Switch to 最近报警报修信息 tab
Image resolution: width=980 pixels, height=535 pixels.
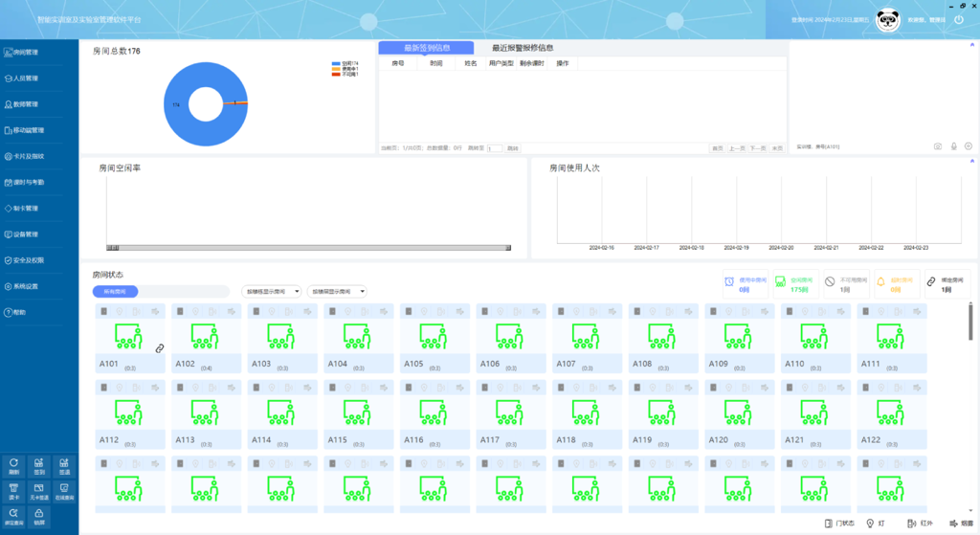point(523,48)
